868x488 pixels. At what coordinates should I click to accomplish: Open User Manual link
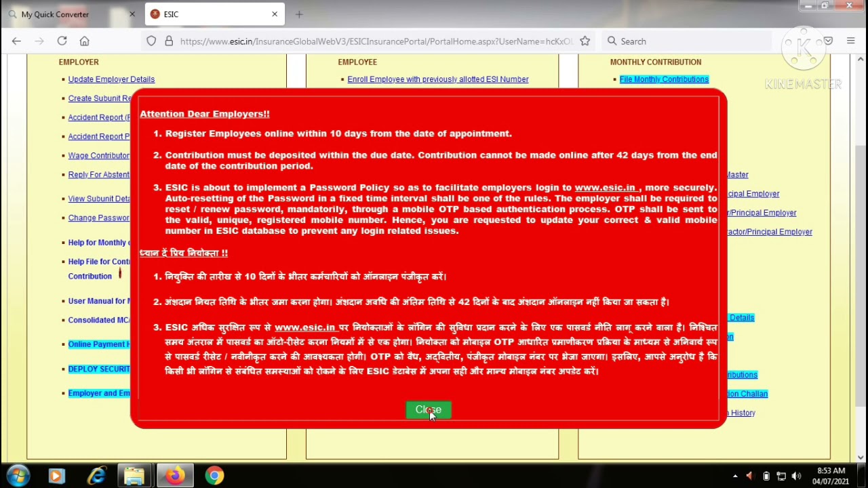[x=99, y=300]
